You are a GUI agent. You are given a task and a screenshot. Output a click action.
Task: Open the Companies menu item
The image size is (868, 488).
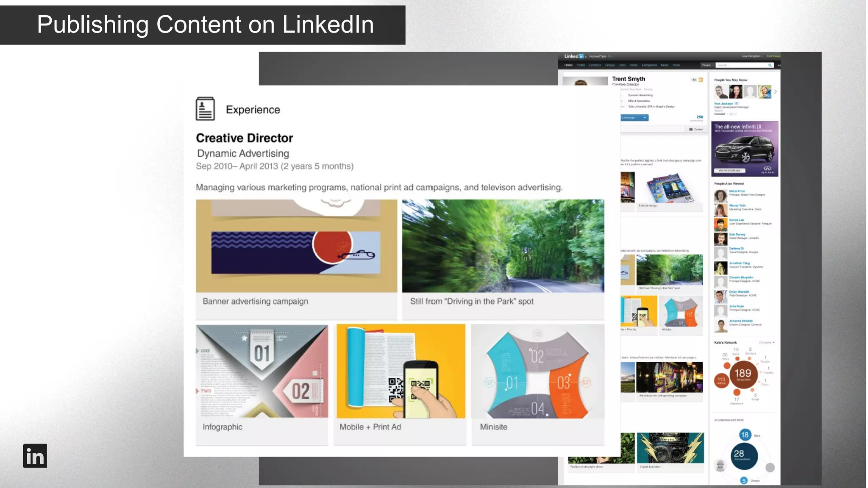[649, 65]
